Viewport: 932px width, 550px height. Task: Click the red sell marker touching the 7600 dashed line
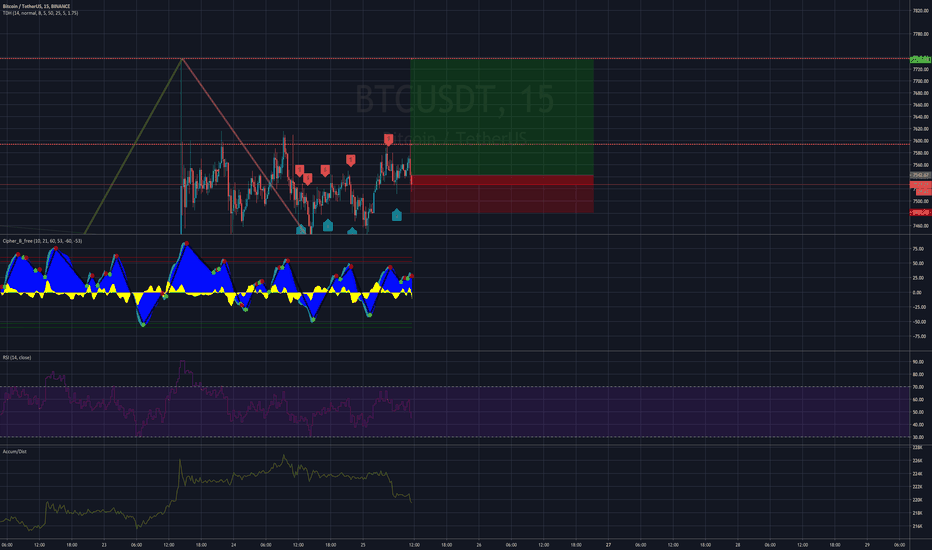[388, 139]
